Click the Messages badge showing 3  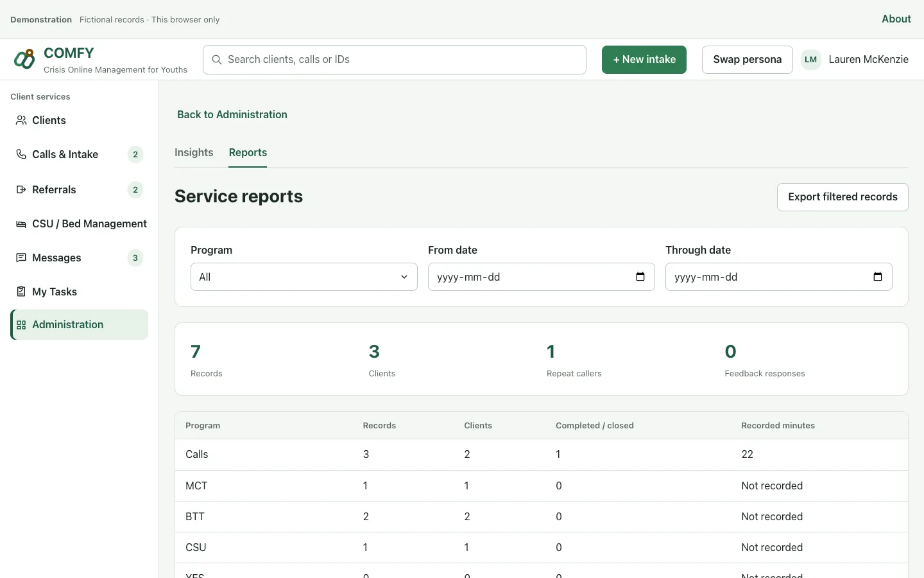coord(135,258)
